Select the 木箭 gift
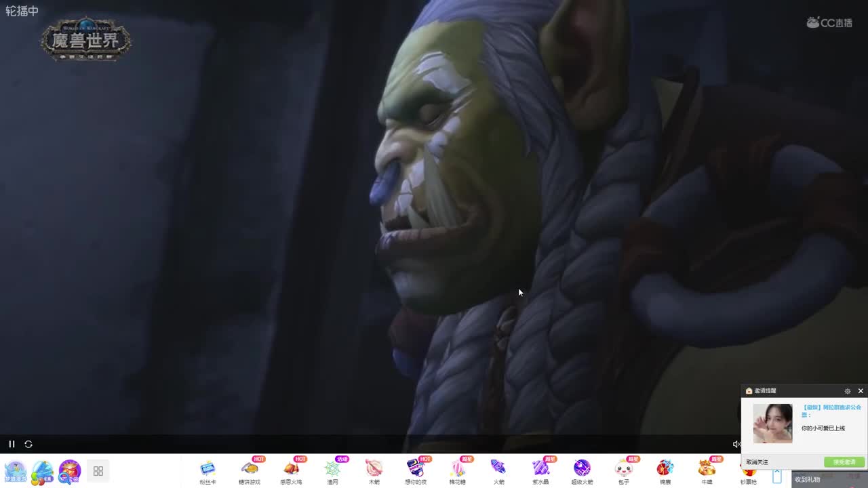The width and height of the screenshot is (868, 488). (x=374, y=472)
